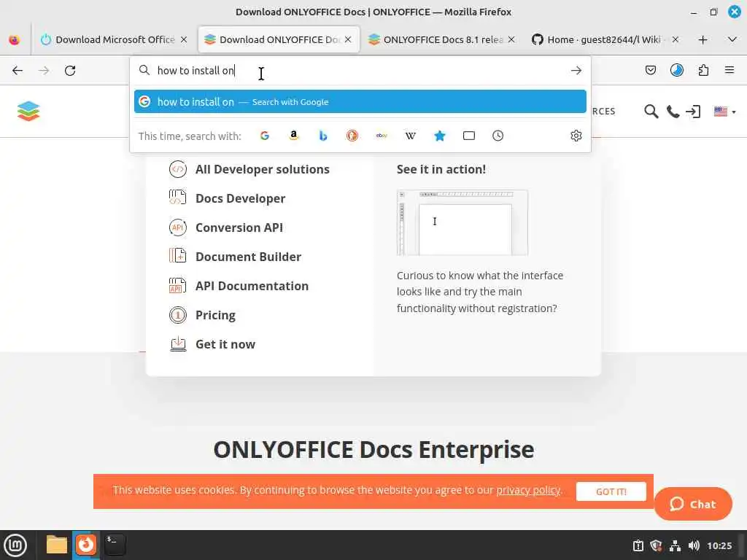
Task: Close the Download Microsoft Office tab
Action: click(184, 39)
